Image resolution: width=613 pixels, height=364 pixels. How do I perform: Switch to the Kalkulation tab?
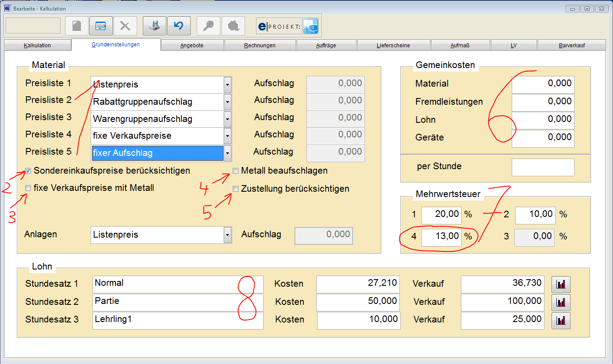tap(37, 45)
